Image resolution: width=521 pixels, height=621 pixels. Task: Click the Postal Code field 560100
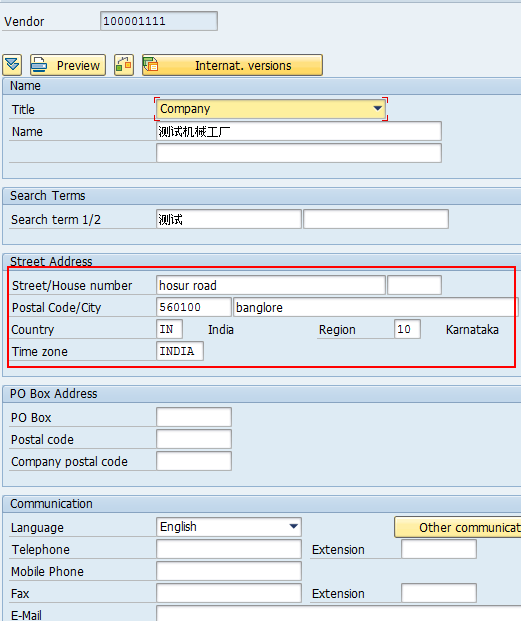(x=194, y=307)
